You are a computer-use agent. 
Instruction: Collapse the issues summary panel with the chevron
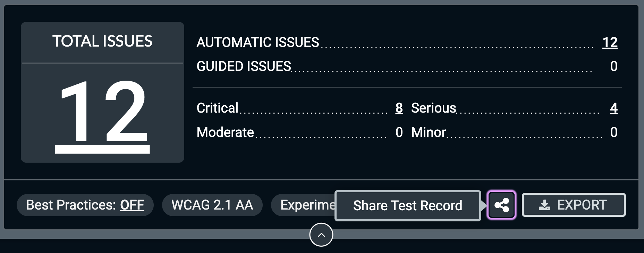[x=321, y=235]
